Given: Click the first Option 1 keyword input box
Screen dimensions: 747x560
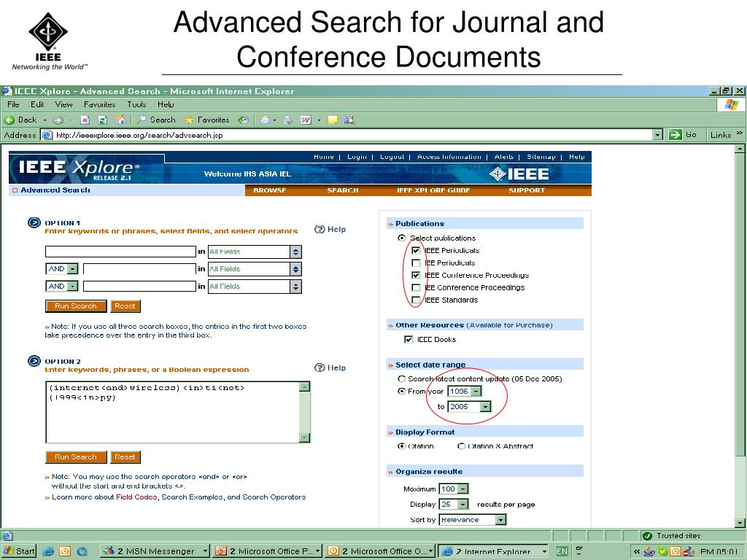Looking at the screenshot, I should click(x=120, y=252).
